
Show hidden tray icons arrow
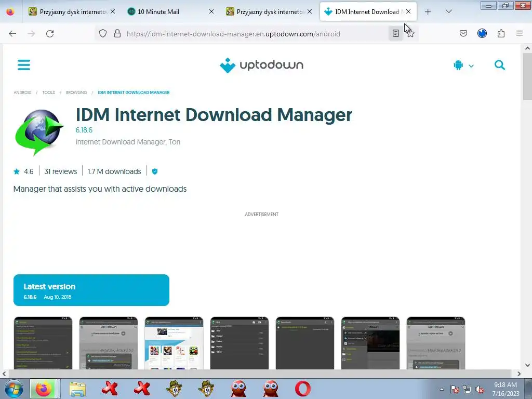442,389
